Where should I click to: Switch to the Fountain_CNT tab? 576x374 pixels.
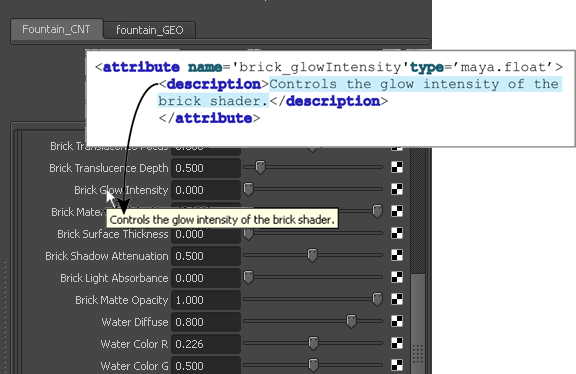click(x=56, y=29)
